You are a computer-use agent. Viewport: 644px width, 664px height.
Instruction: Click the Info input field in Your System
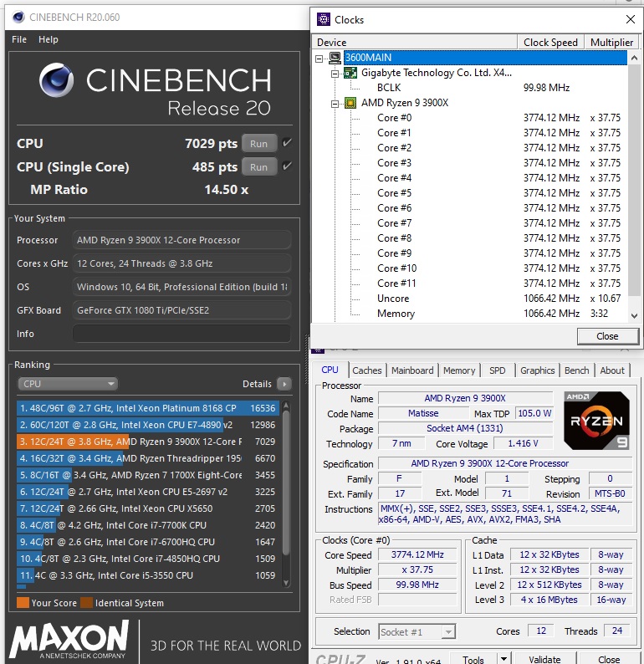tap(181, 334)
